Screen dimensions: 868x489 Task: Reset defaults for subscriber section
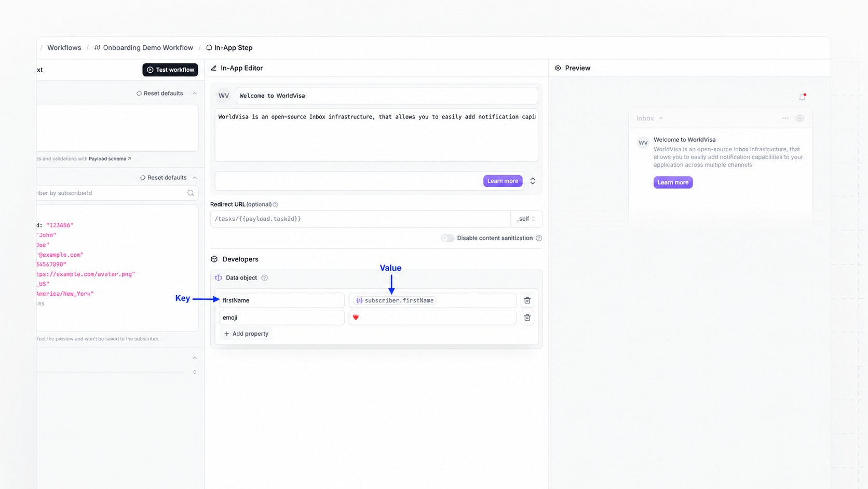coord(164,178)
